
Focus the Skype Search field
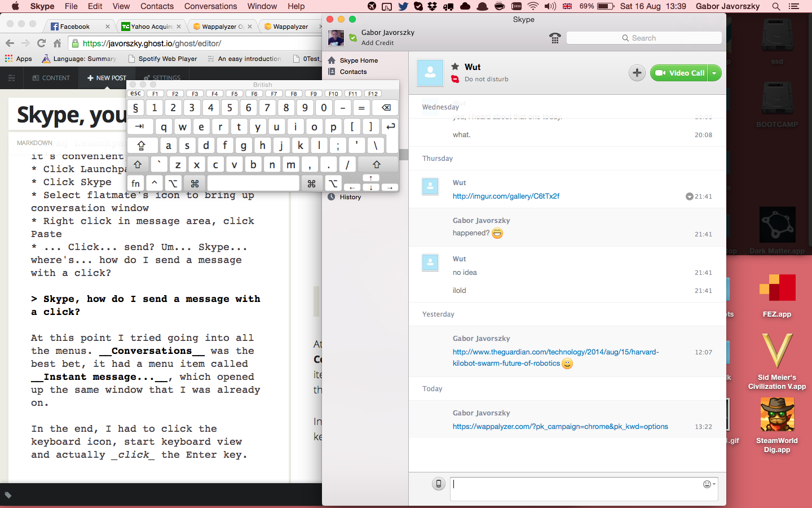click(644, 38)
